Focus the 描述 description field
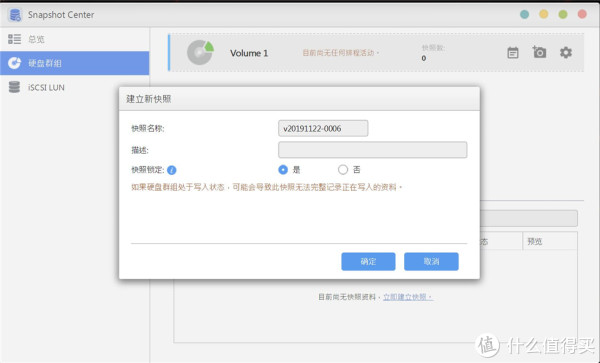This screenshot has height=363, width=600. click(x=372, y=150)
